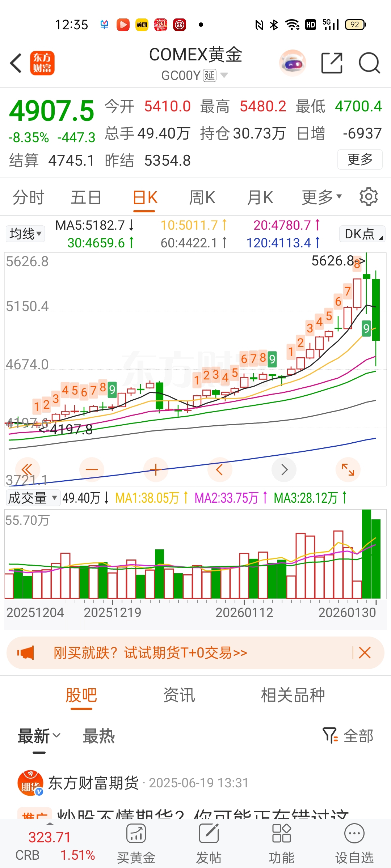The width and height of the screenshot is (391, 868).
Task: Expand the GC00Y contract dropdown
Action: click(x=224, y=75)
